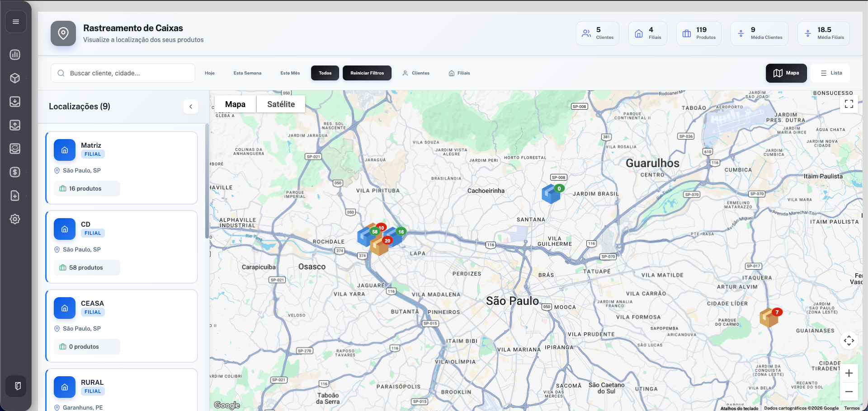Click the RURAL card house icon
868x411 pixels.
coord(65,387)
